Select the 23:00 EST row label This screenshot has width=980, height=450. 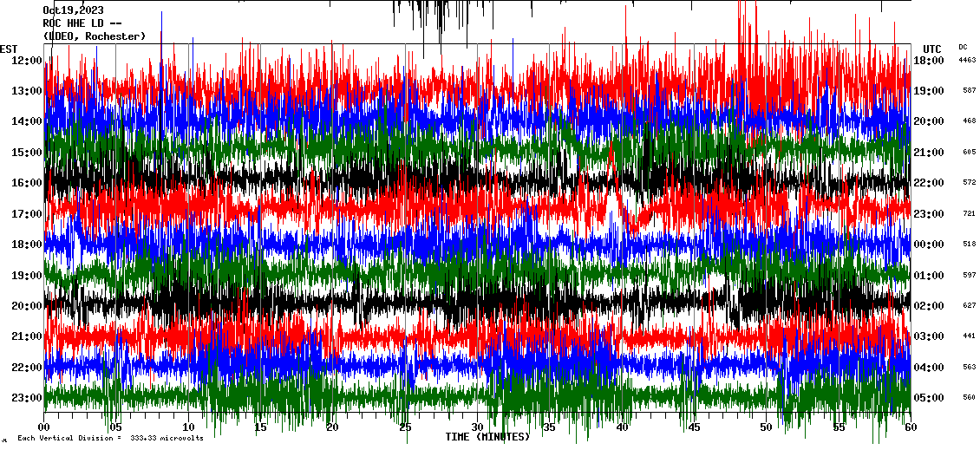pyautogui.click(x=27, y=398)
